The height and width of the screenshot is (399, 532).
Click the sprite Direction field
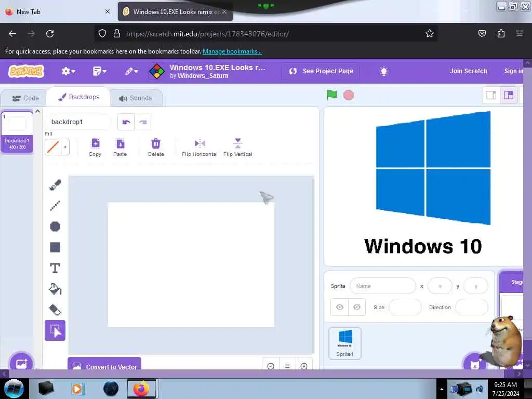[x=472, y=308]
